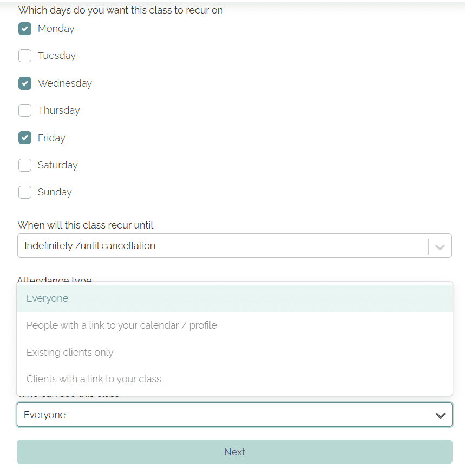The image size is (465, 476).
Task: Click the 'Saturday' text label
Action: 58,165
